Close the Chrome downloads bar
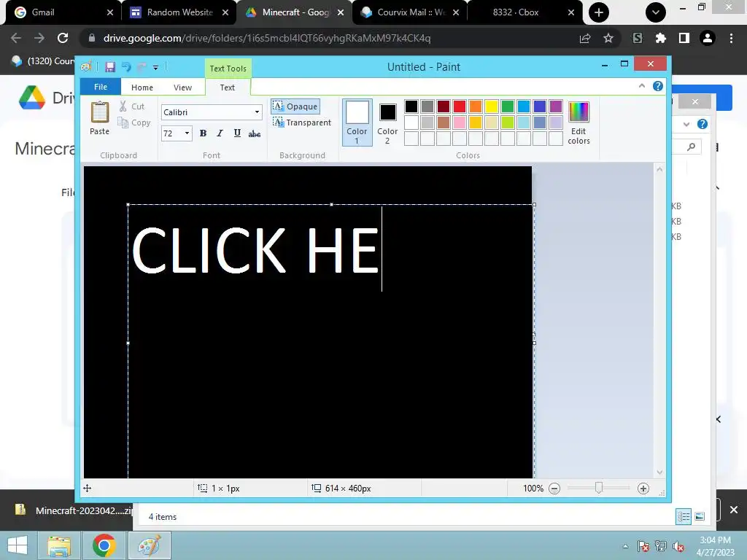This screenshot has width=747, height=560. click(734, 510)
